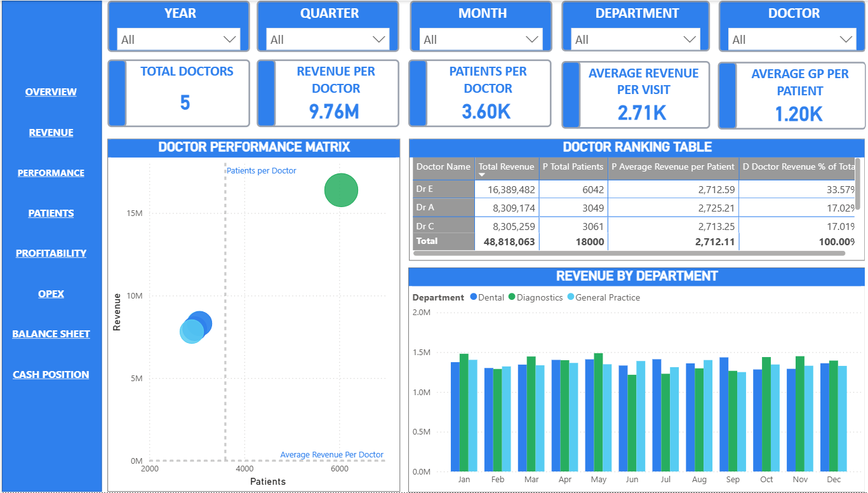
Task: Open the OVERVIEW page link
Action: 51,92
